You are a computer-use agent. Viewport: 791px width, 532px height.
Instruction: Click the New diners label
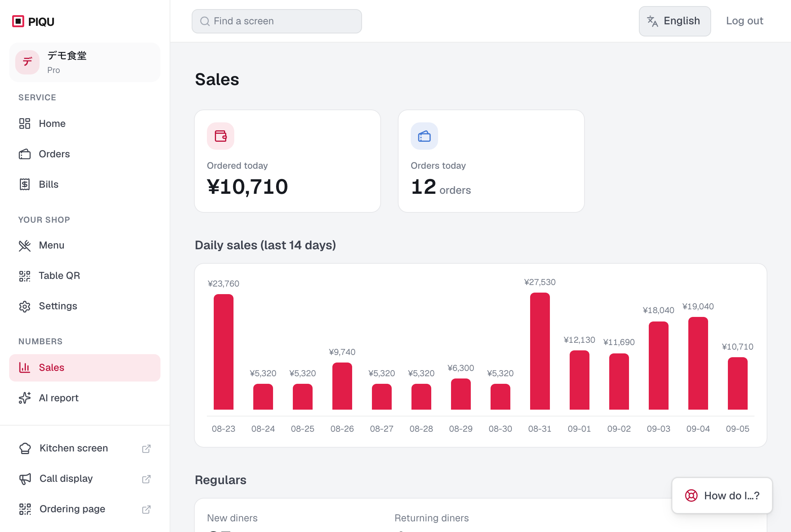[x=232, y=518]
